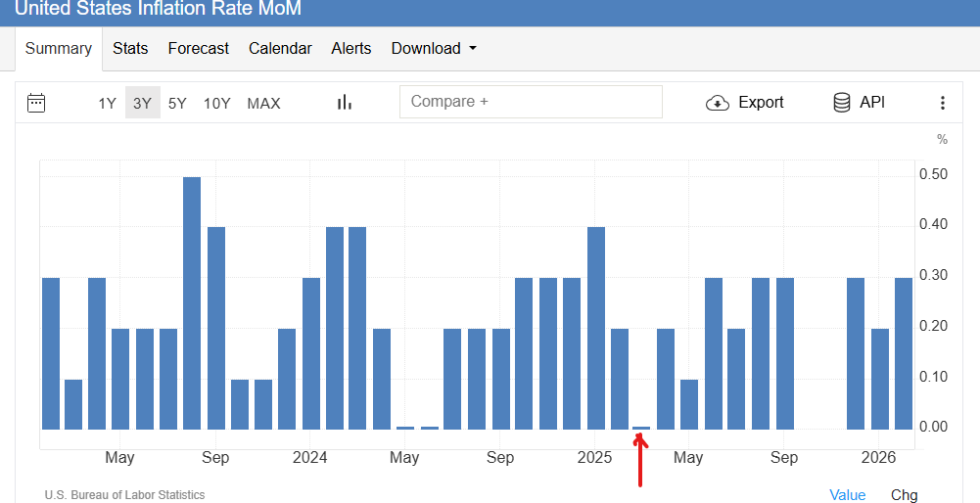
Task: Click the API database stack icon
Action: (x=841, y=103)
